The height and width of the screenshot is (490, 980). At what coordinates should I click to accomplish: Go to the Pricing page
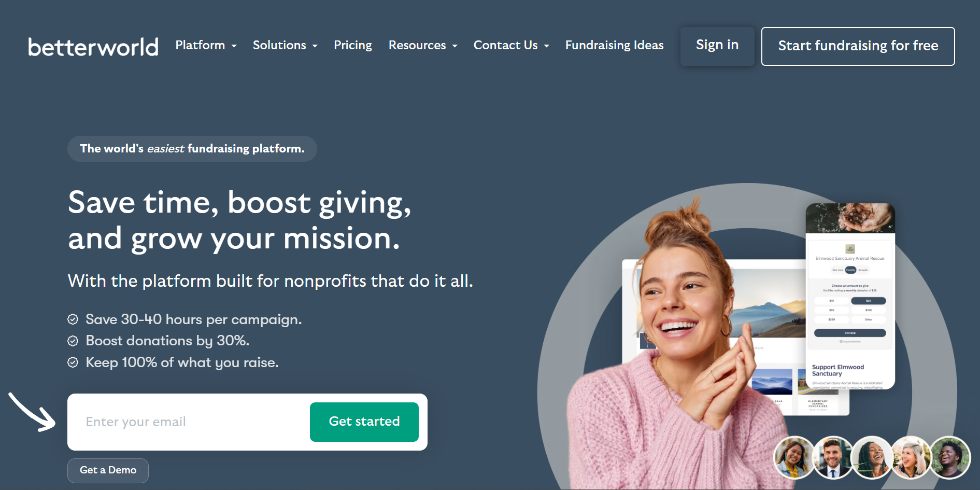pos(353,46)
